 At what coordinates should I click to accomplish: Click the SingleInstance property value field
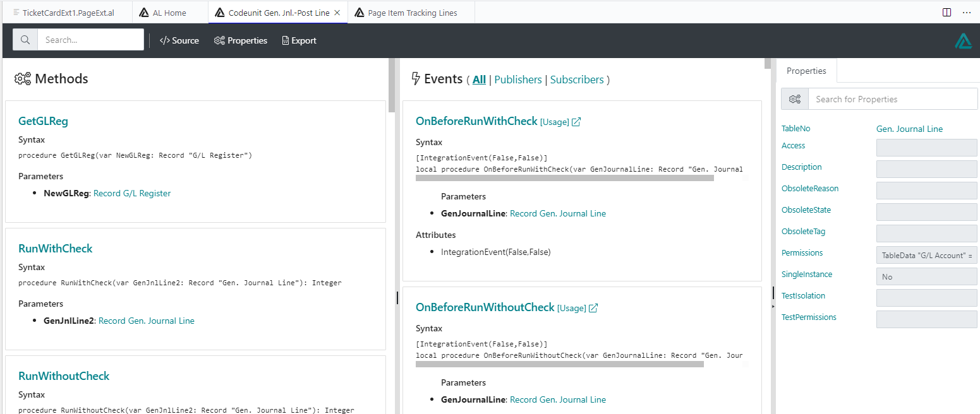tap(926, 276)
